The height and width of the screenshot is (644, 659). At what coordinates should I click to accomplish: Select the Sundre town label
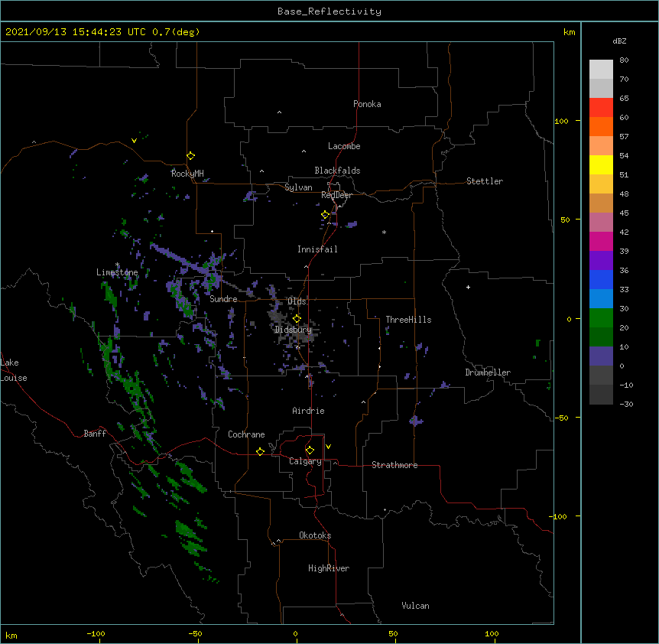223,299
